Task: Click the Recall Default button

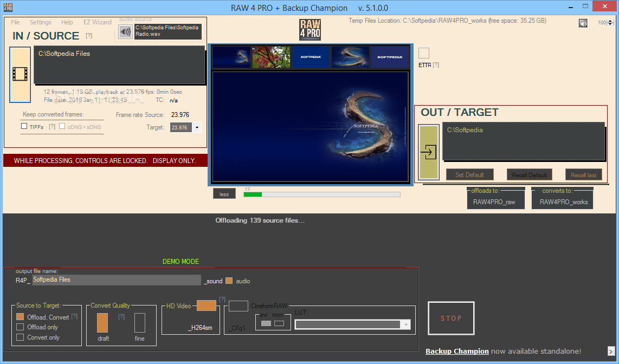Action: (530, 175)
